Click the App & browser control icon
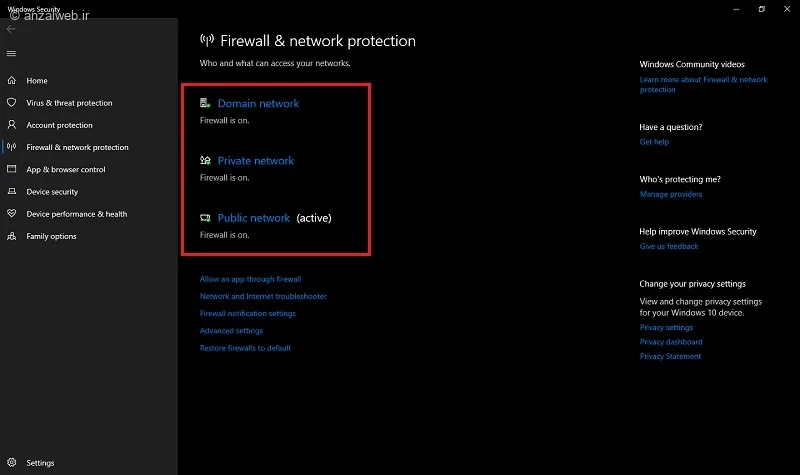Viewport: 800px width, 475px height. tap(11, 170)
